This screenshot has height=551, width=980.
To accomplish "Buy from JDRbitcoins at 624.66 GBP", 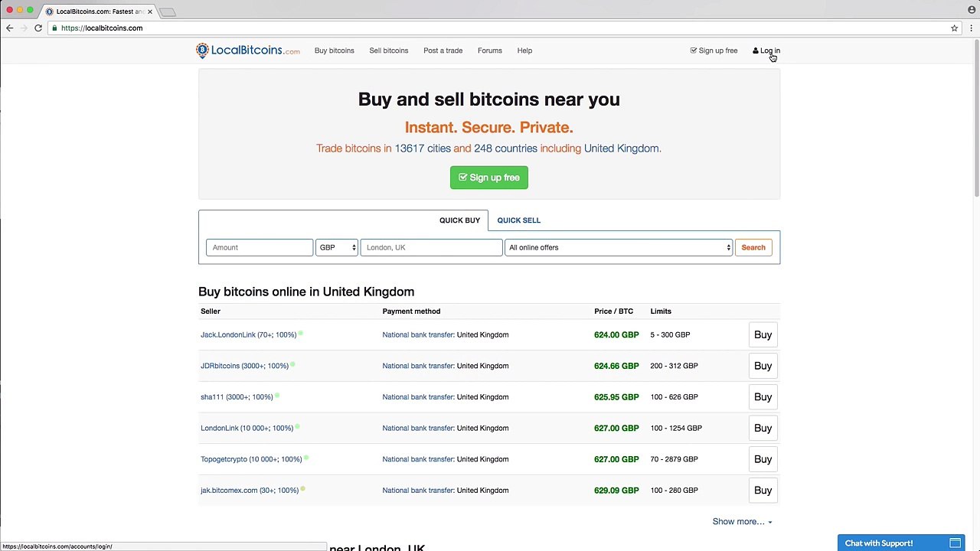I will [x=763, y=366].
